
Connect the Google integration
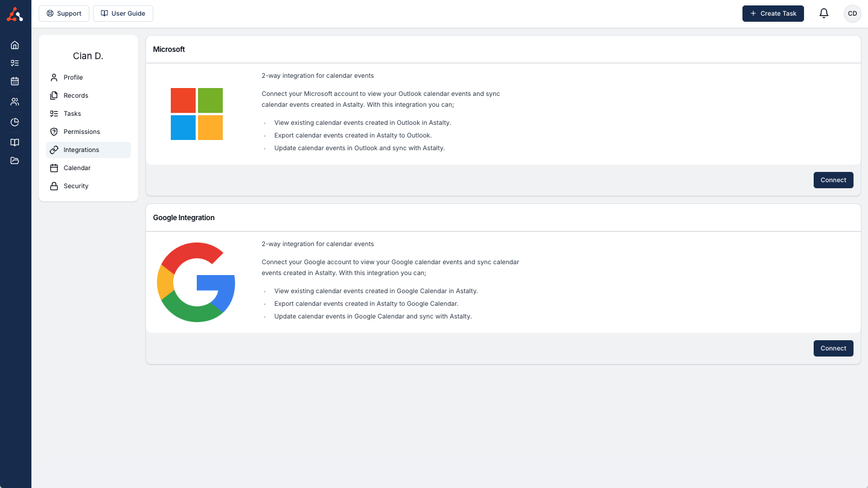833,348
